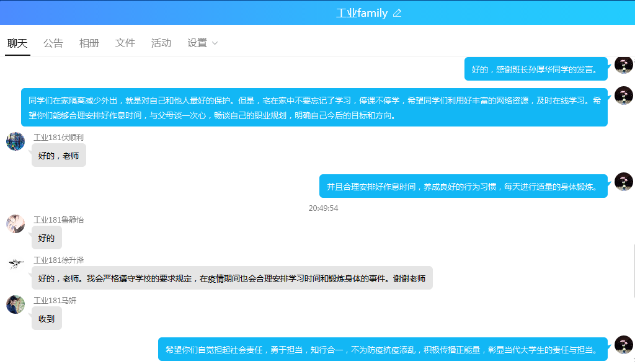The height and width of the screenshot is (364, 635).
Task: Open the 工业family group title
Action: tap(362, 13)
